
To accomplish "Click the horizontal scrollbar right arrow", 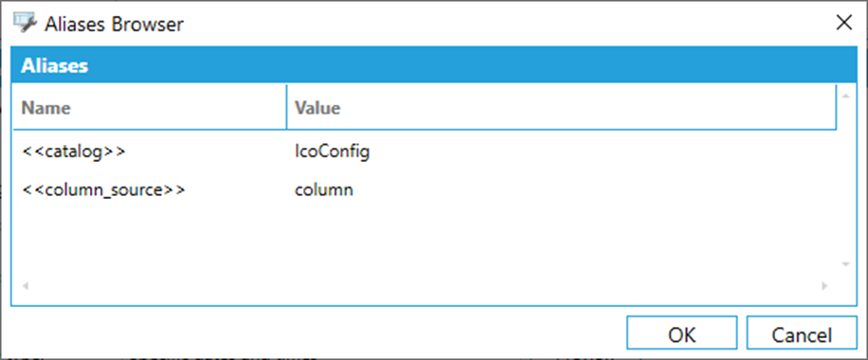I will coord(824,286).
